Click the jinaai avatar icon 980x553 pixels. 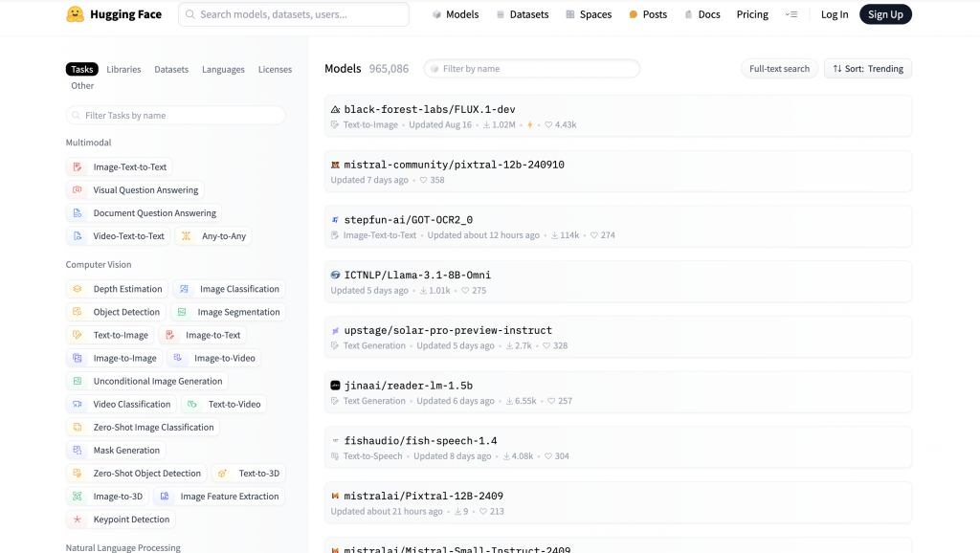coord(335,386)
